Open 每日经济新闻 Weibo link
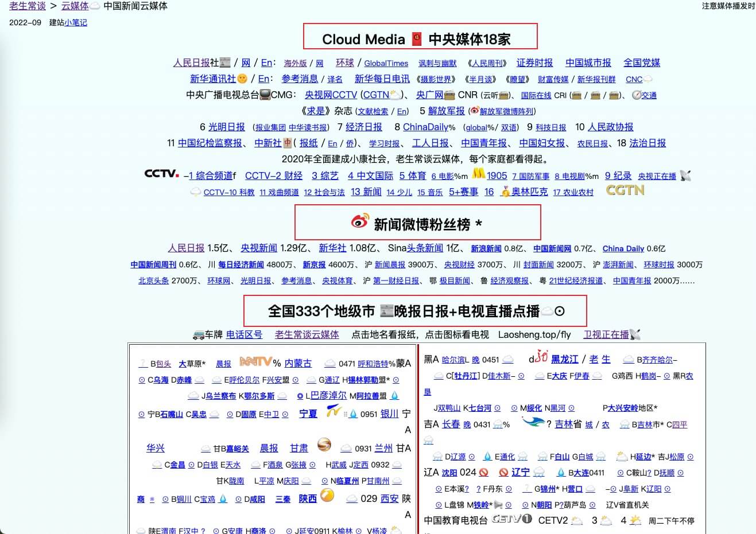This screenshot has height=534, width=756. coord(241,264)
